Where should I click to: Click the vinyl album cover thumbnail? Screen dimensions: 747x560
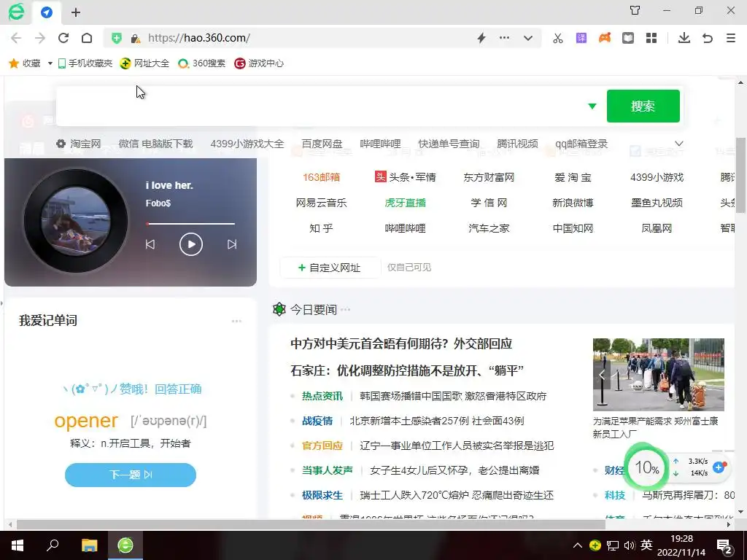75,220
